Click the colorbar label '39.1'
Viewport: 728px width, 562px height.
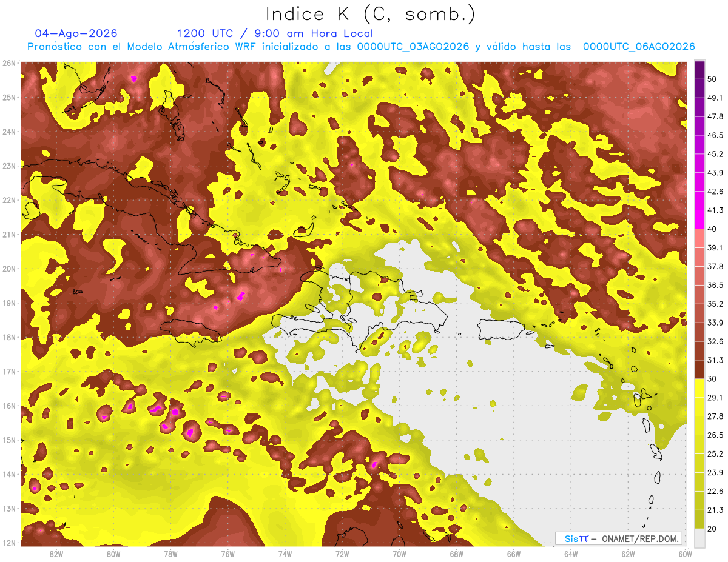pos(715,247)
